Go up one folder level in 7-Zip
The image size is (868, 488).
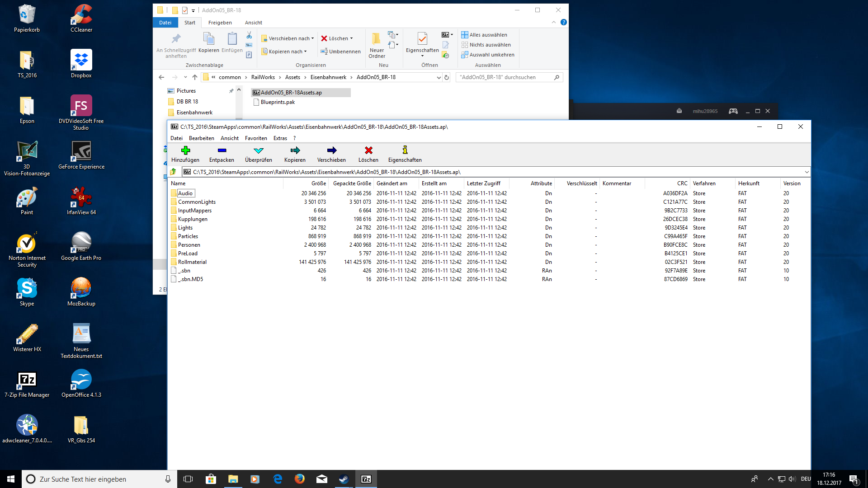point(173,172)
